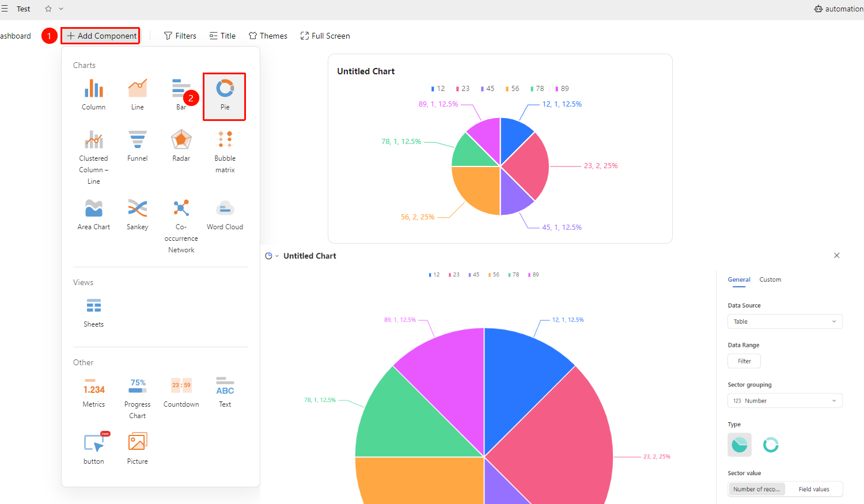Star the Test dashboard as favorite
Screen dimensions: 864x504
point(48,9)
